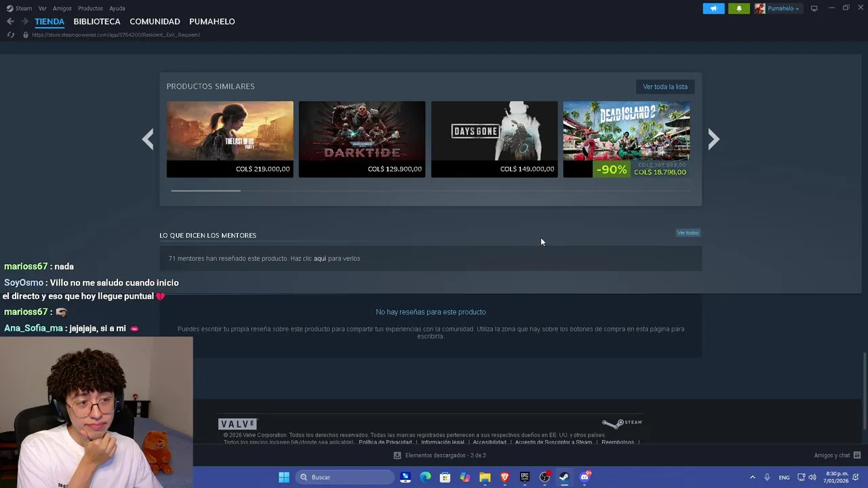The image size is (868, 488).
Task: Open the Windows Start menu
Action: tap(284, 477)
